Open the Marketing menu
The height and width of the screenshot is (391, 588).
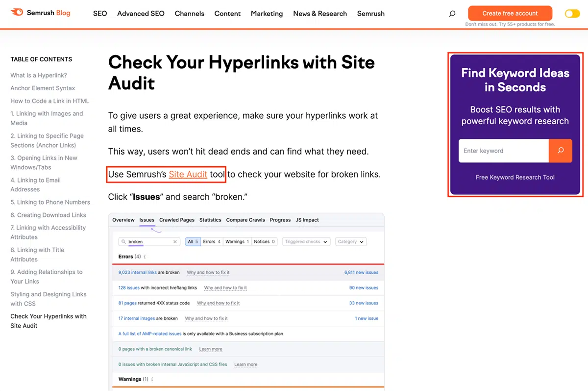tap(267, 14)
